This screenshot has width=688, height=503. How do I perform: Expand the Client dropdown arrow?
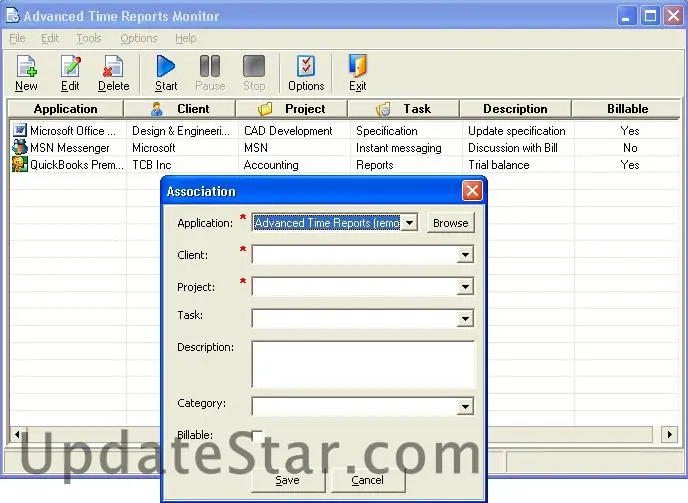(x=465, y=255)
